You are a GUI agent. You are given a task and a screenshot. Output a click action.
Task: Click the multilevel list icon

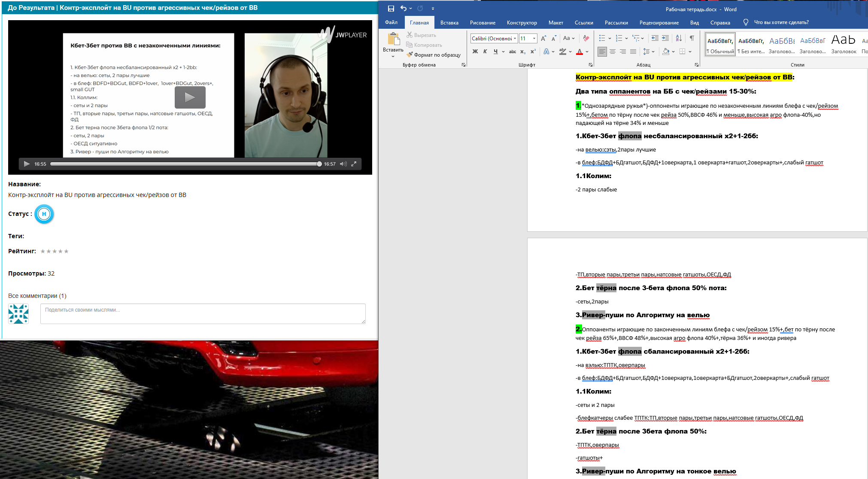coord(636,38)
